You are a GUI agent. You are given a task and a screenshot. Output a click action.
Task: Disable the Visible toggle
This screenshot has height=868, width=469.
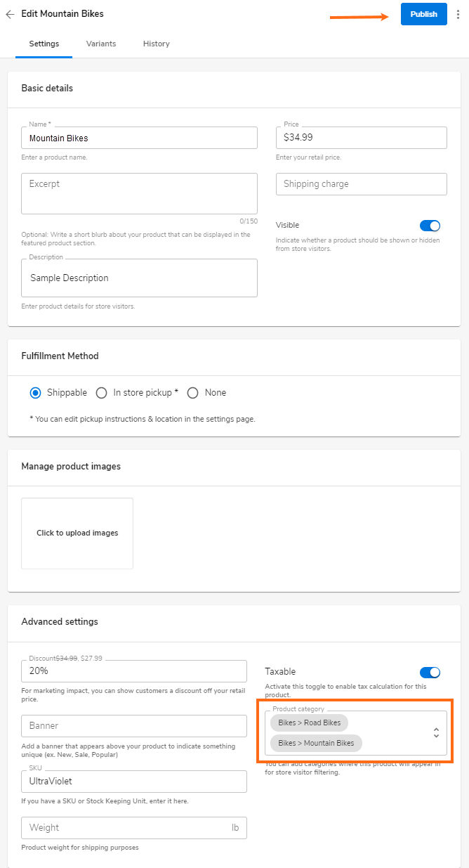(430, 225)
